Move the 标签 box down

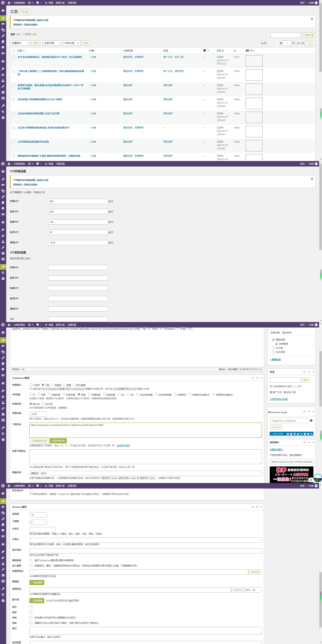coord(309,372)
